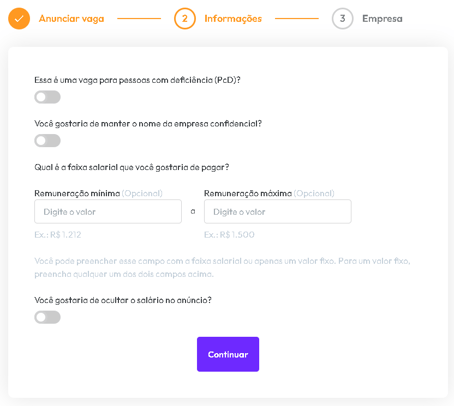Click the step 3 number circle
This screenshot has width=454, height=406.
pos(342,19)
